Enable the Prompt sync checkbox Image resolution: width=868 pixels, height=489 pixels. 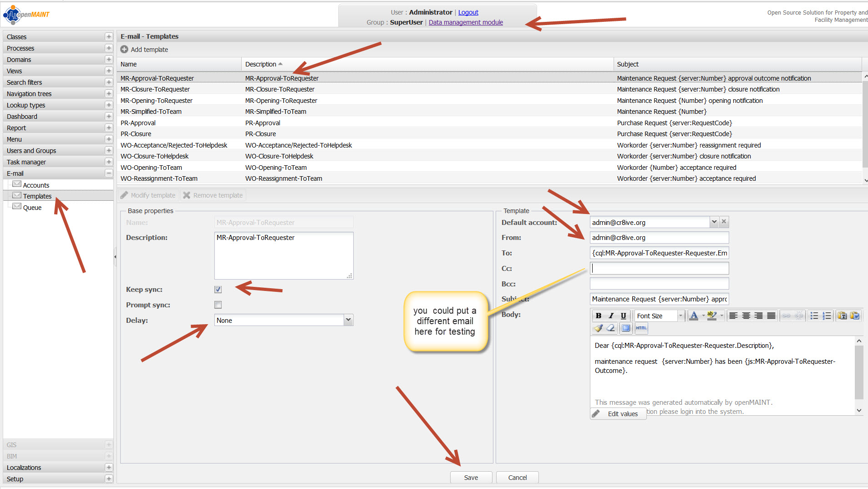pyautogui.click(x=218, y=305)
